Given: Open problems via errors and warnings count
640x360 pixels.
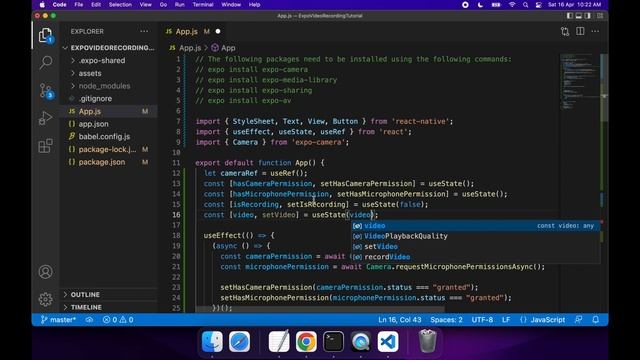Looking at the screenshot, I should click(x=118, y=320).
